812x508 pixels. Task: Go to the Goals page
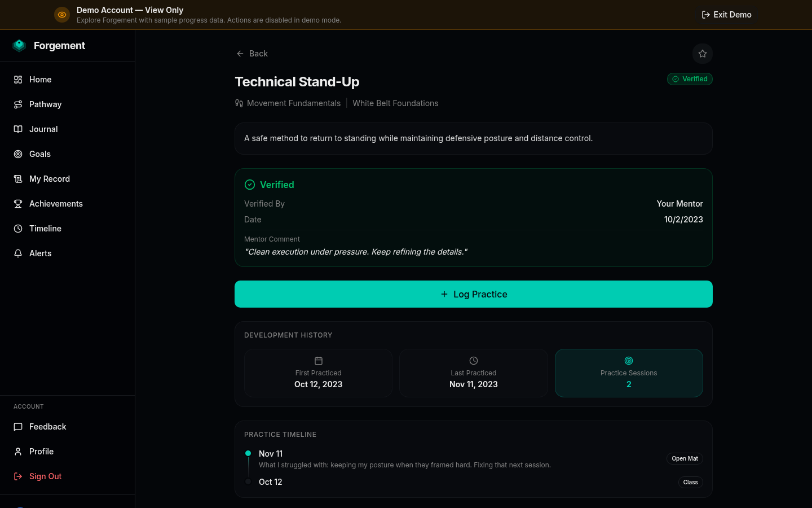point(68,154)
